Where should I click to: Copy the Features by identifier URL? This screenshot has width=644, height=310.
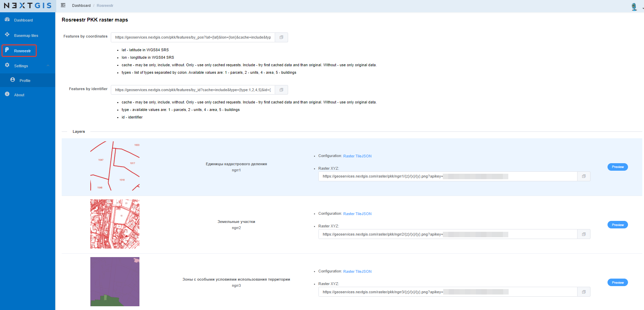pyautogui.click(x=281, y=90)
